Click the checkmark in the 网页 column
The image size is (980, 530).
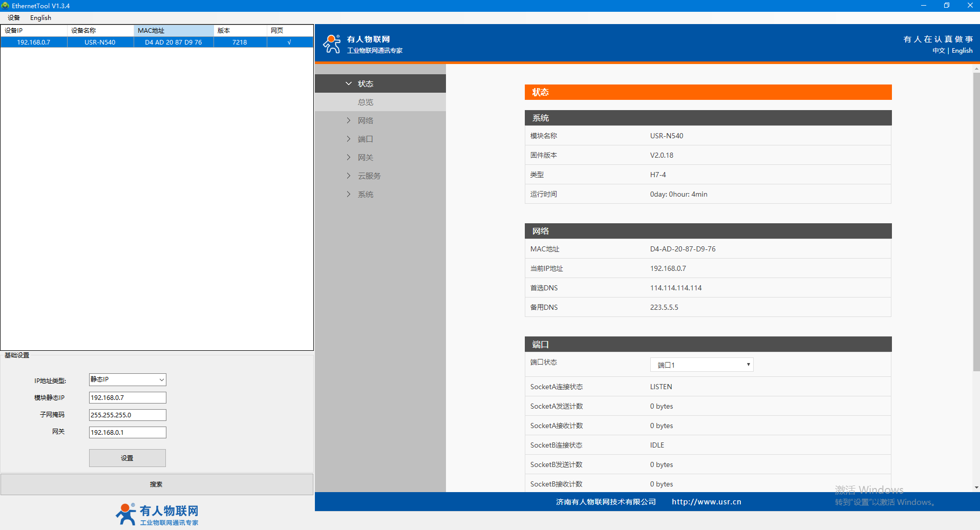pyautogui.click(x=289, y=43)
